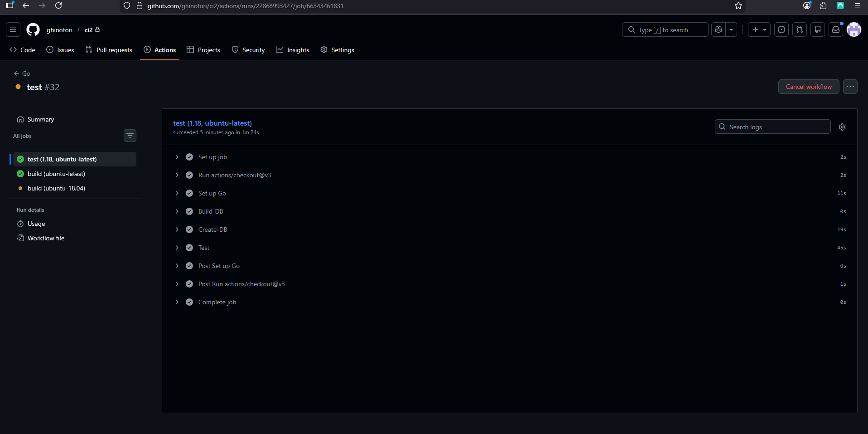Go back to the previous browser page
The height and width of the screenshot is (434, 868).
pyautogui.click(x=26, y=6)
